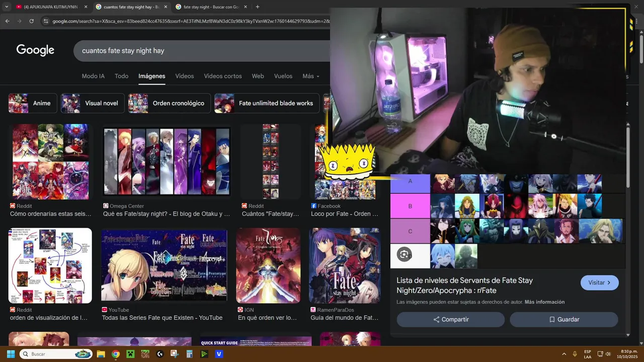Filter images by Anime chip
Screen dimensions: 644x362
click(33, 103)
